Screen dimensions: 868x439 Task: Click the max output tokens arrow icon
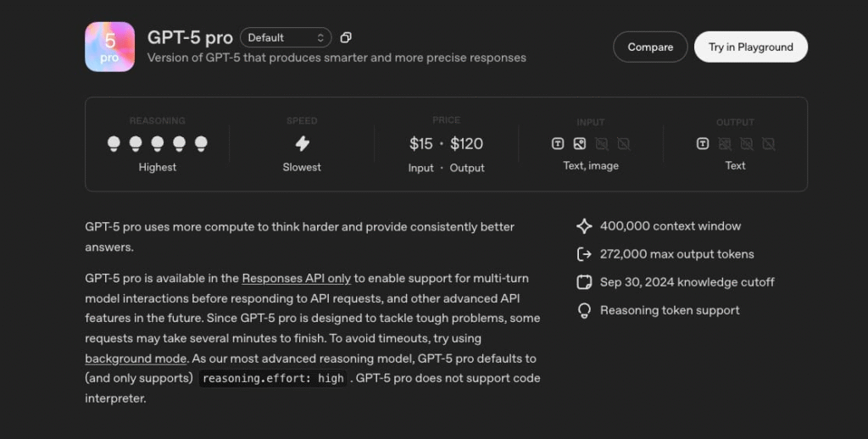coord(584,254)
